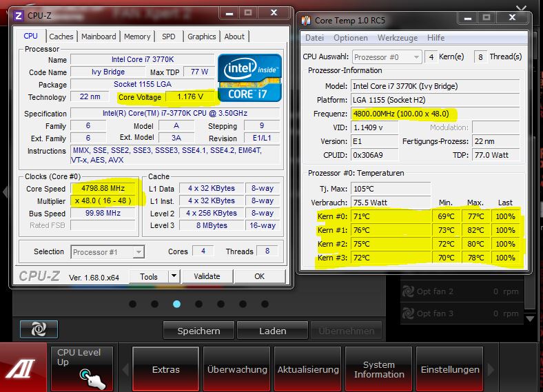The image size is (543, 392).
Task: Click the CPU Level Up button
Action: 82,369
